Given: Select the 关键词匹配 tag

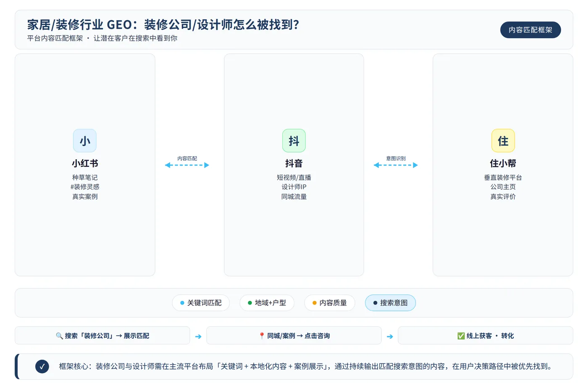Looking at the screenshot, I should pos(201,303).
